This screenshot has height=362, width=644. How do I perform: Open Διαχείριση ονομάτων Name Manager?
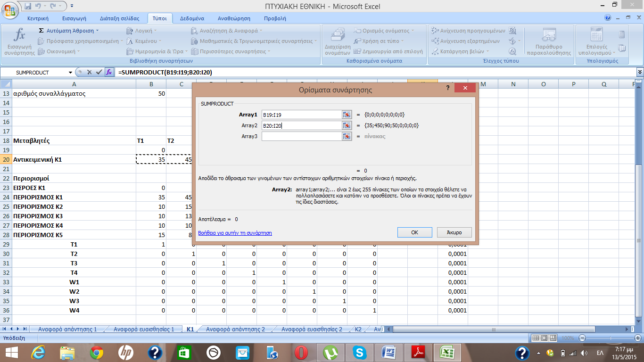[338, 41]
